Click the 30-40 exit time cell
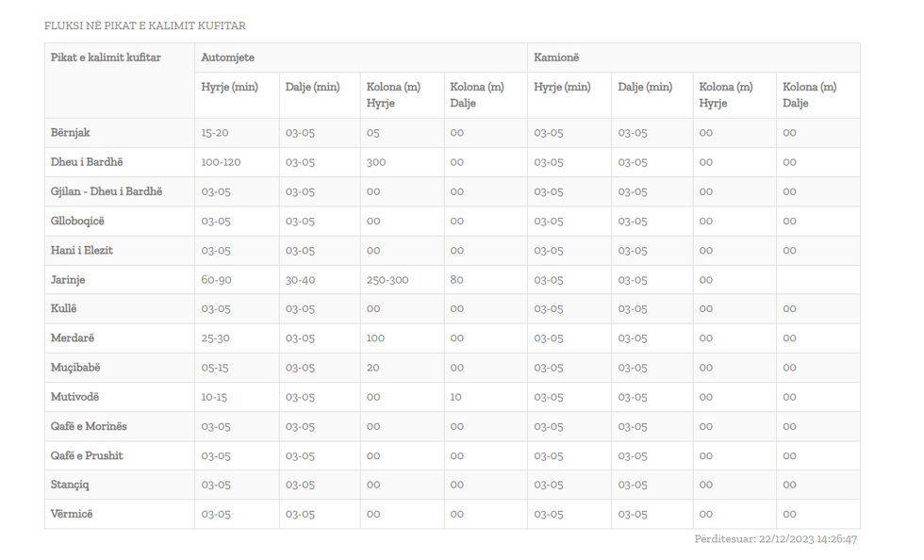924x560 pixels. click(x=301, y=280)
